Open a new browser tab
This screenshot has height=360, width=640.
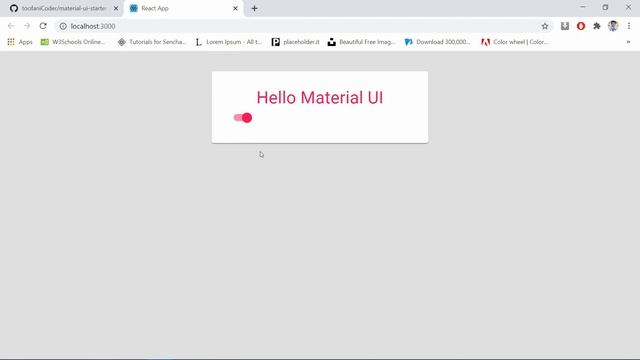pyautogui.click(x=254, y=8)
